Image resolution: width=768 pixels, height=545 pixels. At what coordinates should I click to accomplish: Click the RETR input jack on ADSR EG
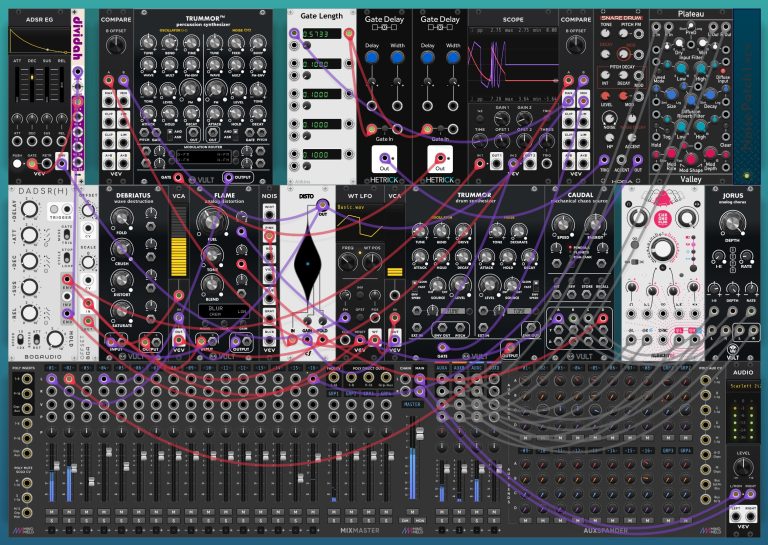[x=47, y=163]
